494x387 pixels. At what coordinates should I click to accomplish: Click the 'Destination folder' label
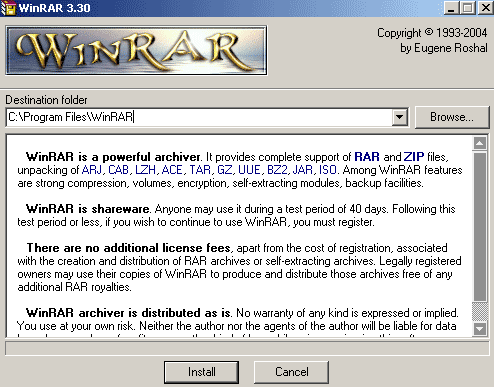click(x=46, y=100)
